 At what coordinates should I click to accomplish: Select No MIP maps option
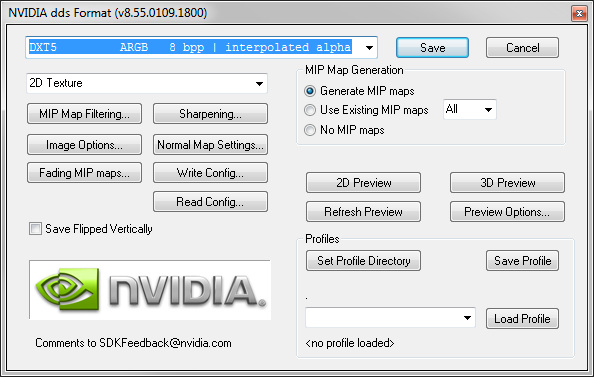310,130
